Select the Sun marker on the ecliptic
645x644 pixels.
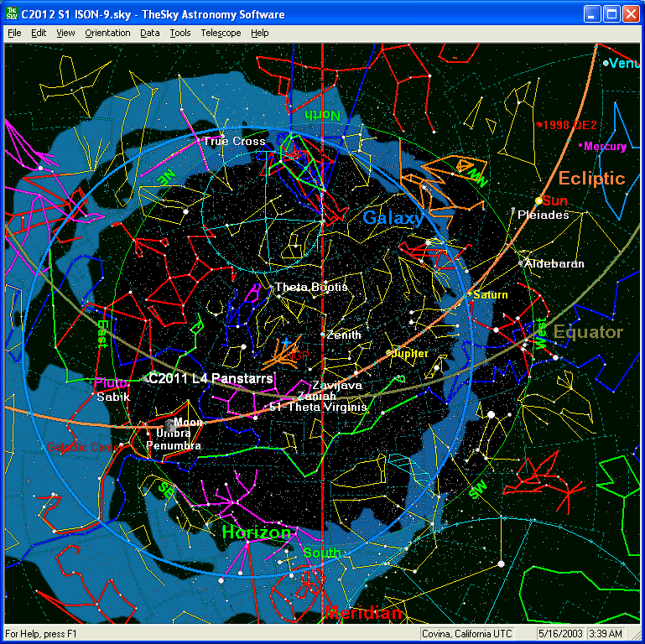coord(539,200)
